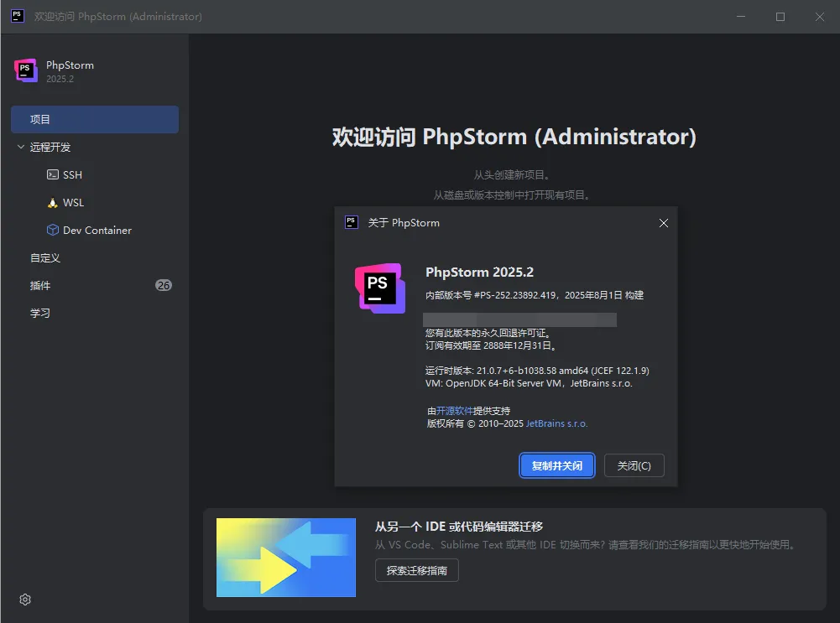The height and width of the screenshot is (623, 840).
Task: Click the PhpStorm logo in the sidebar
Action: (26, 71)
